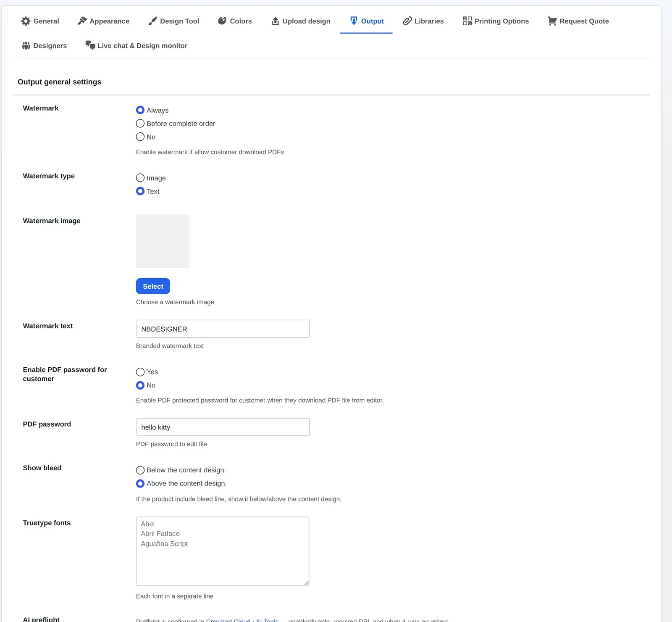This screenshot has height=622, width=672.
Task: Click the Libraries paperclip icon
Action: (x=407, y=21)
